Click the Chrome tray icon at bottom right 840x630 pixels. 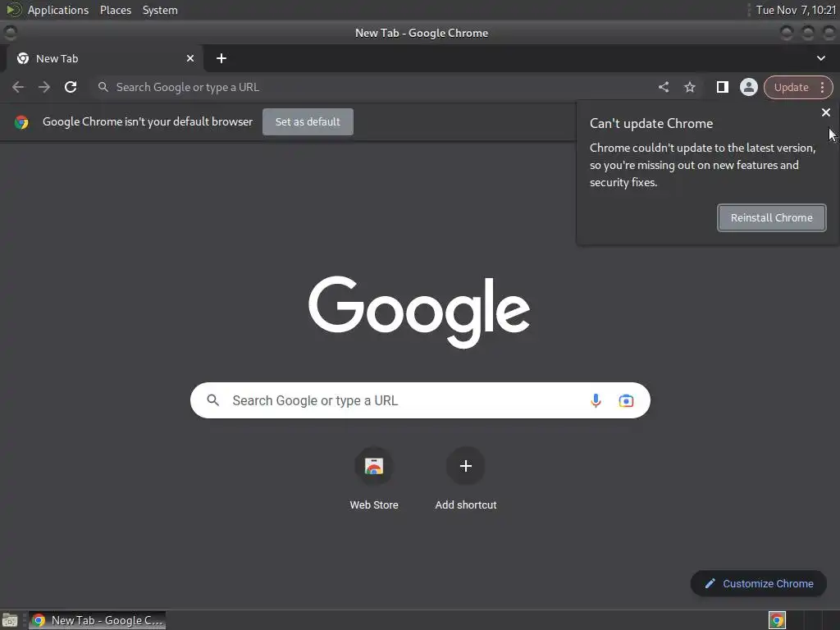[x=777, y=620]
